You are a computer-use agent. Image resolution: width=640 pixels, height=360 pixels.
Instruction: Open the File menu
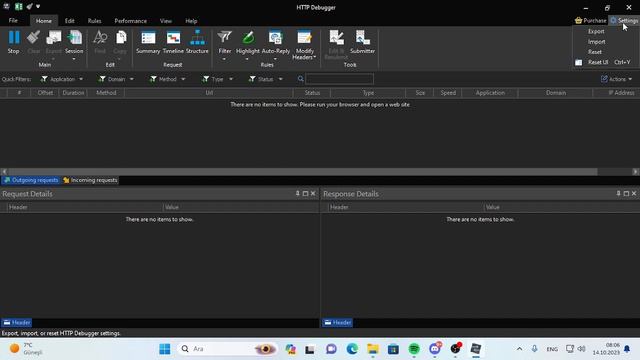(13, 20)
